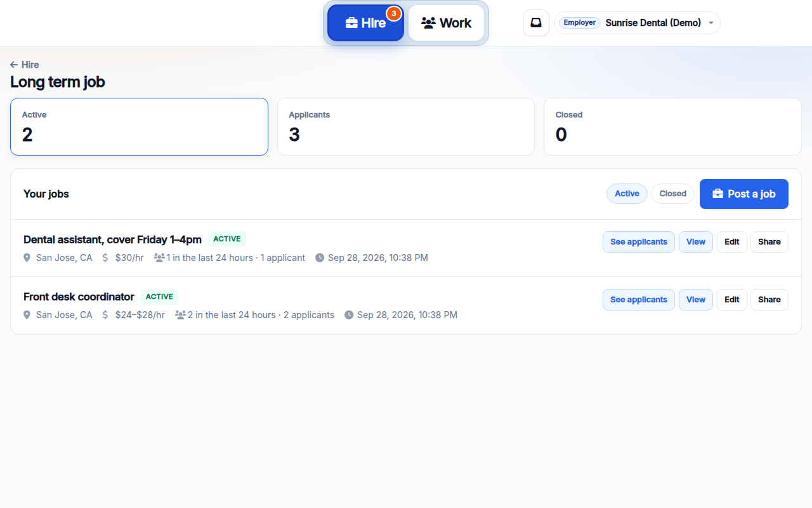812x508 pixels.
Task: Open the Sunrise Dental (Demo) account dropdown
Action: point(637,23)
